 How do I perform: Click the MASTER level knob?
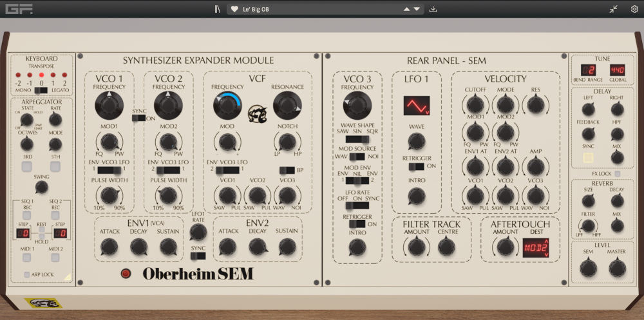(x=618, y=268)
